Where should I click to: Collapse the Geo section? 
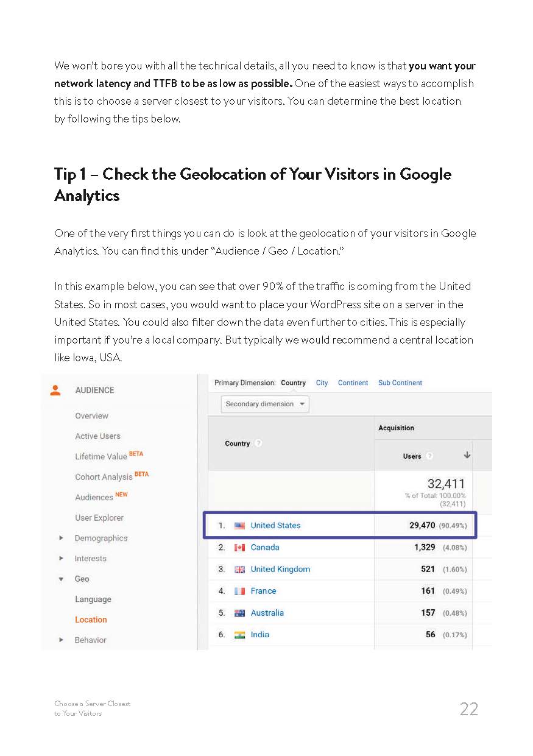(x=61, y=579)
